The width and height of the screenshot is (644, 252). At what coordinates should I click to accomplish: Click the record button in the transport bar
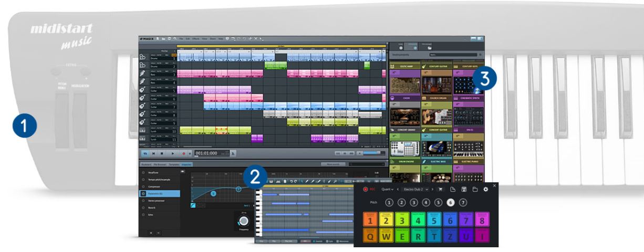tap(184, 153)
